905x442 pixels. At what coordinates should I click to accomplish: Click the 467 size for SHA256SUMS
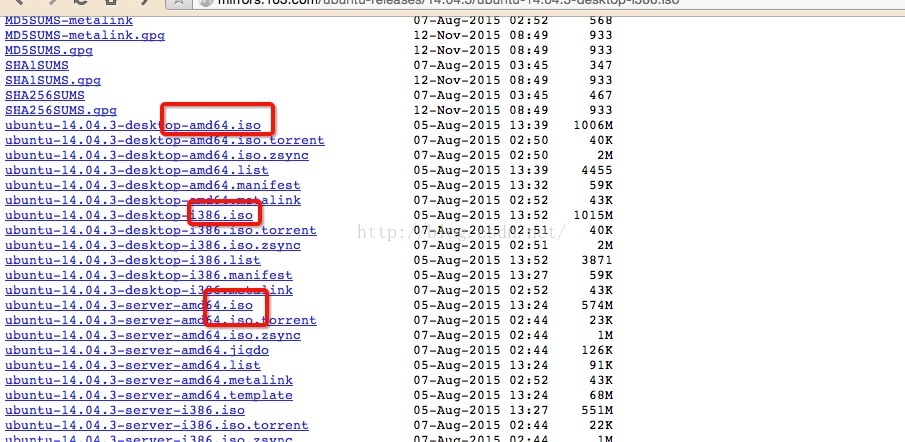click(601, 95)
